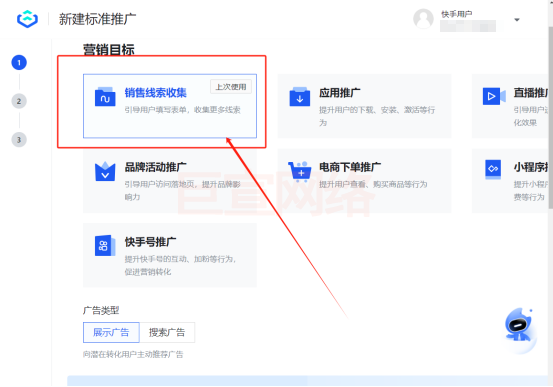Select 直播推广 marketing goal card
This screenshot has height=387, width=553.
[510, 106]
